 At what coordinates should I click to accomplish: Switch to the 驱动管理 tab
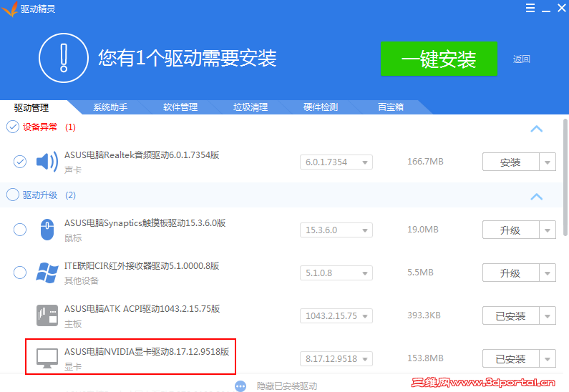[31, 107]
